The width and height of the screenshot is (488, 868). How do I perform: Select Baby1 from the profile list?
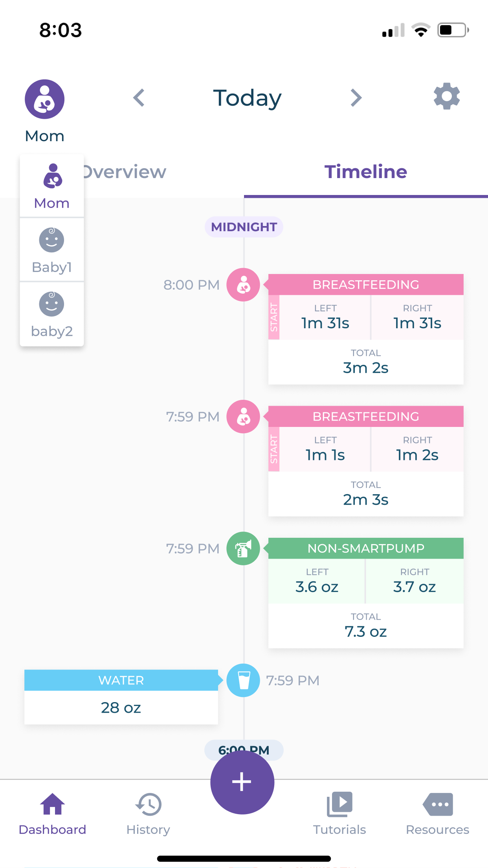pos(51,250)
